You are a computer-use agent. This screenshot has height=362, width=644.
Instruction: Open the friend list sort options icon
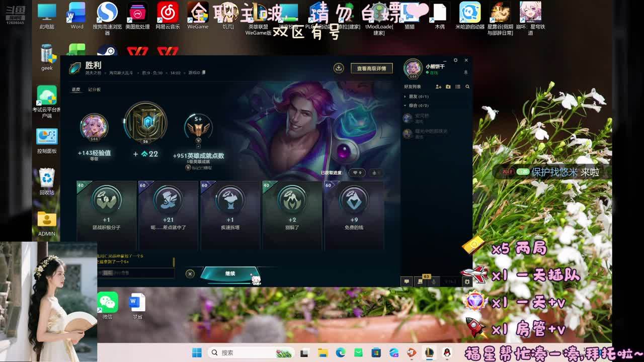click(458, 87)
